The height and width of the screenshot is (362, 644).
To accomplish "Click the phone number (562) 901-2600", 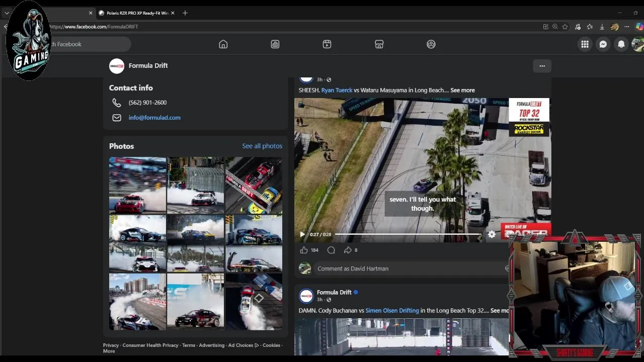I will coord(147,103).
